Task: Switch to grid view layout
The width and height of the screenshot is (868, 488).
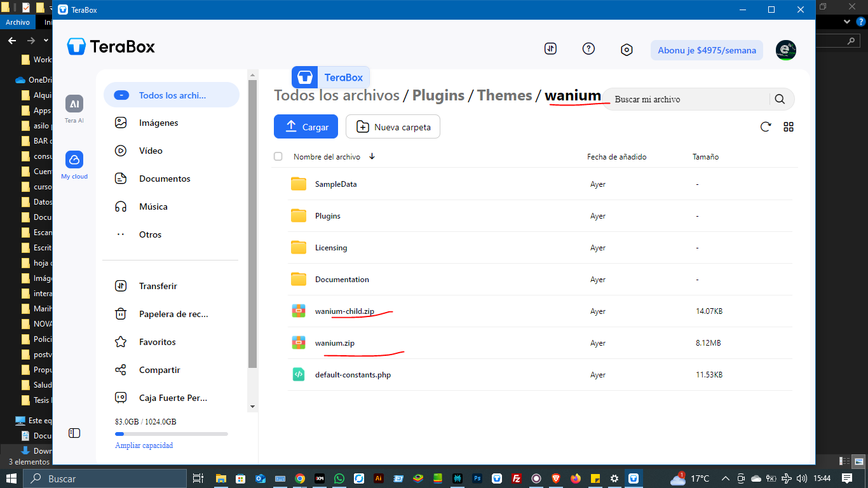Action: click(789, 126)
